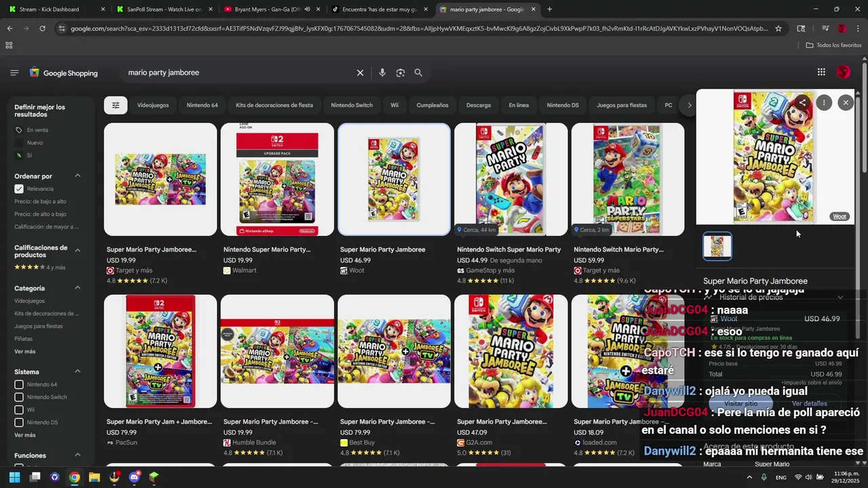Screen dimensions: 868x488
Task: Search by image with Google Lens
Action: 400,73
